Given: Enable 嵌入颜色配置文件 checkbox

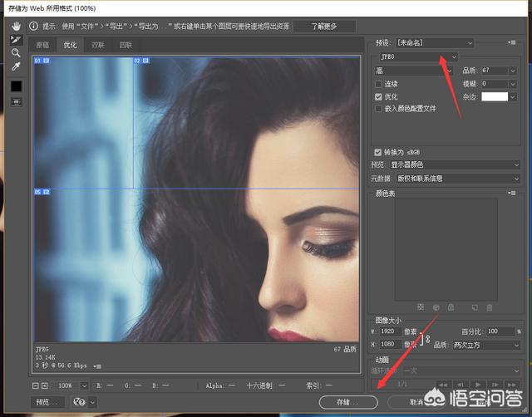Looking at the screenshot, I should tap(378, 109).
